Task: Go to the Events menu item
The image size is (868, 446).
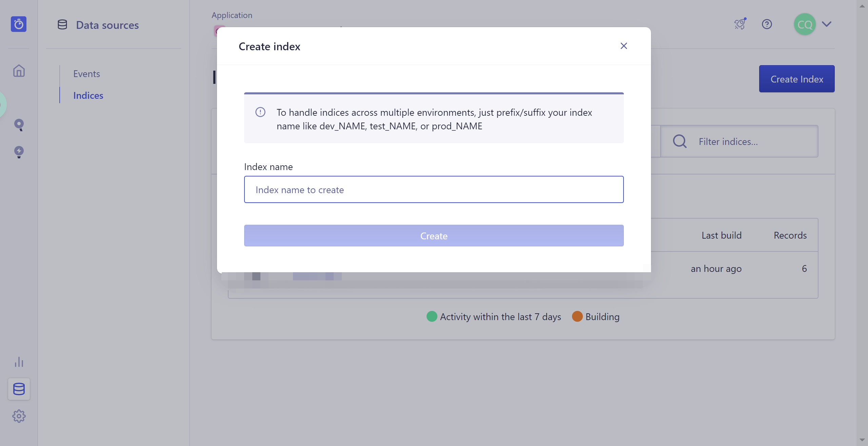Action: coord(86,74)
